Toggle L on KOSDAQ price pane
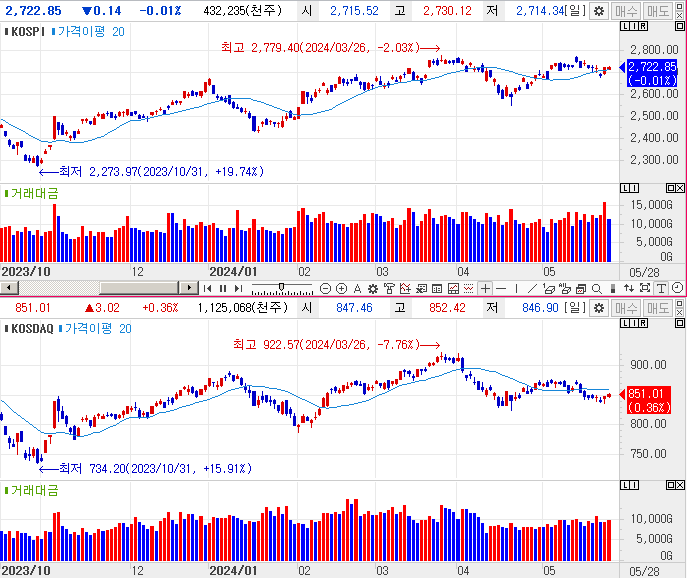Viewport: 687px width, 578px height. [x=625, y=323]
